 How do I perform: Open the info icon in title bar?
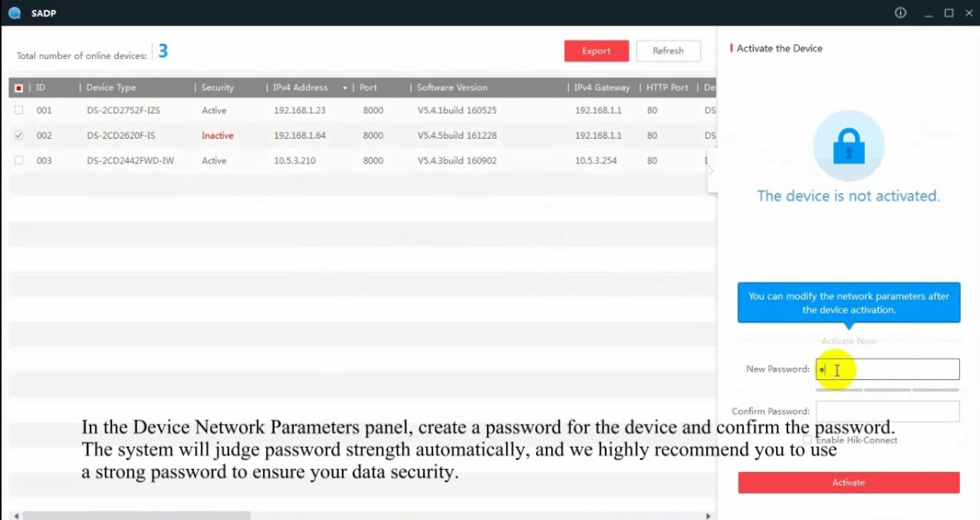900,13
